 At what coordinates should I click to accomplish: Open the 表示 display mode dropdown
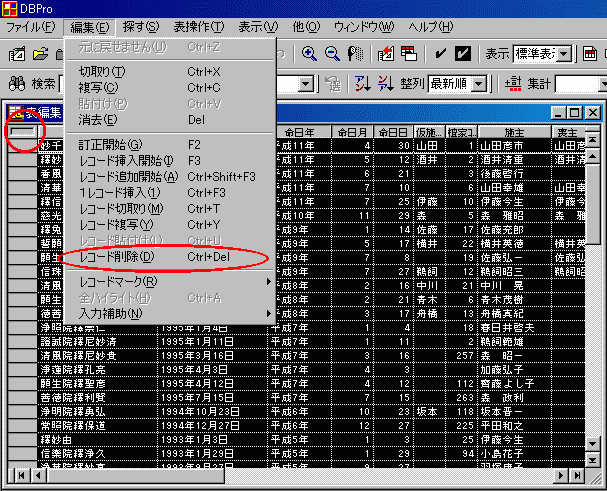(x=564, y=54)
